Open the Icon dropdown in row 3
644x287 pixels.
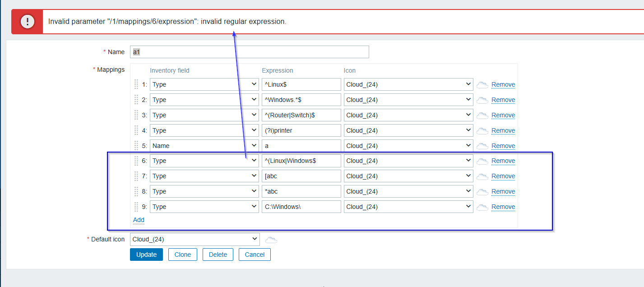point(408,115)
